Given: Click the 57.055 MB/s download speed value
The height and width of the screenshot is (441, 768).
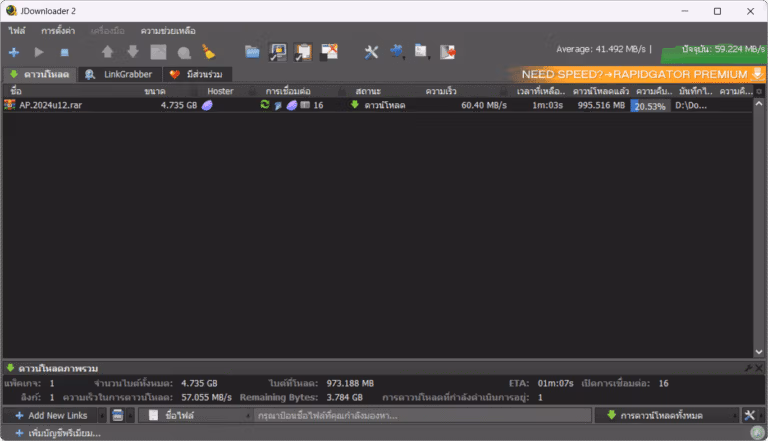Looking at the screenshot, I should pyautogui.click(x=206, y=397).
